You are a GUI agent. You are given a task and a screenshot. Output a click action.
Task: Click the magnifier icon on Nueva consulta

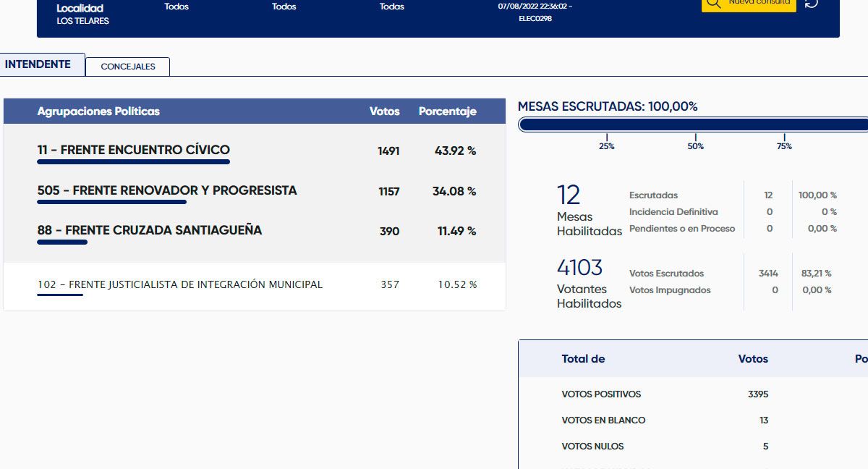click(713, 3)
